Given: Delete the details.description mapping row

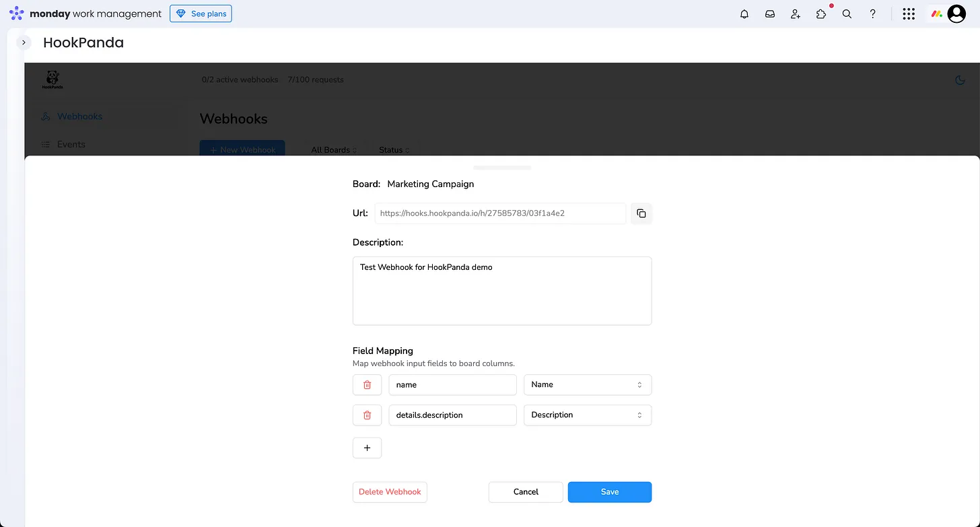Looking at the screenshot, I should (367, 415).
